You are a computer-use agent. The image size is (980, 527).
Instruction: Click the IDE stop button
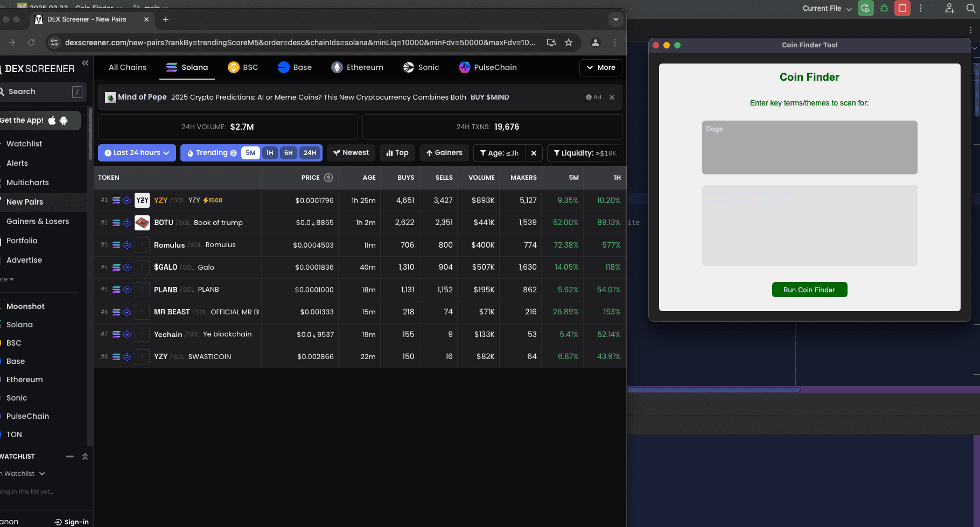coord(902,8)
